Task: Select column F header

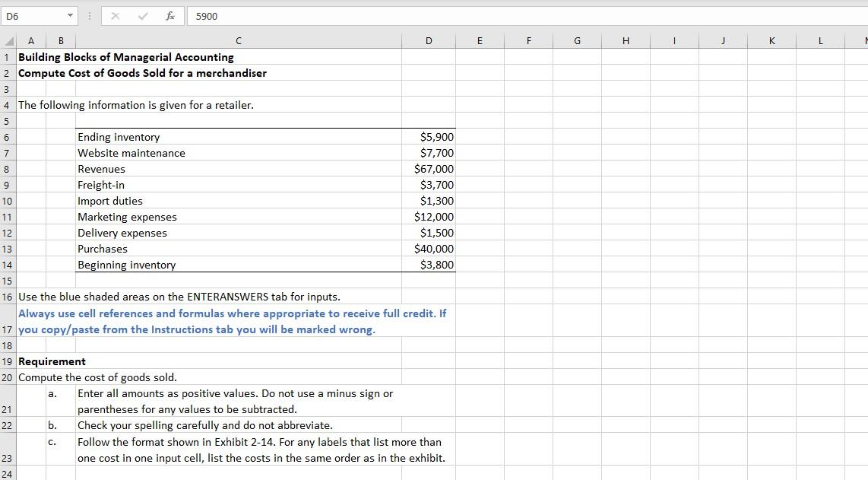Action: pos(529,40)
